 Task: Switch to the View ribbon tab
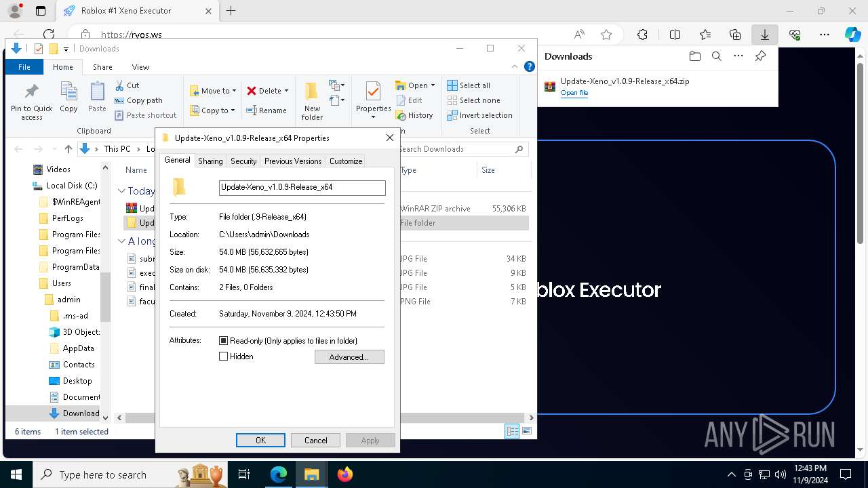pyautogui.click(x=140, y=67)
